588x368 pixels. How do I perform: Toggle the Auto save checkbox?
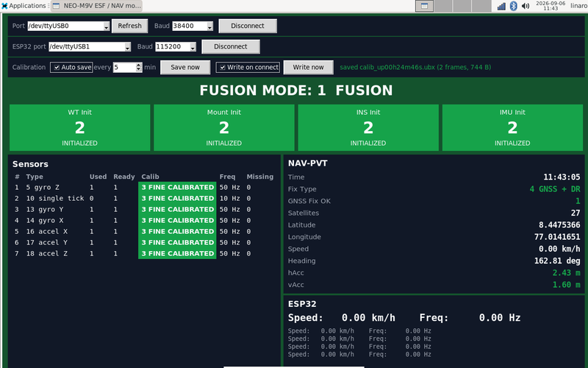click(71, 67)
